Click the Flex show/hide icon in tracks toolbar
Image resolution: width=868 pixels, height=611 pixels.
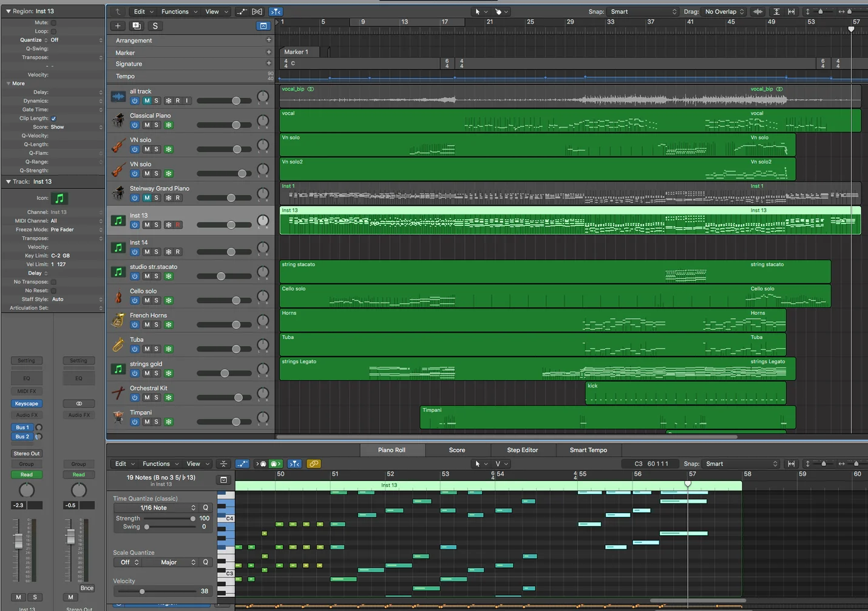click(x=257, y=12)
